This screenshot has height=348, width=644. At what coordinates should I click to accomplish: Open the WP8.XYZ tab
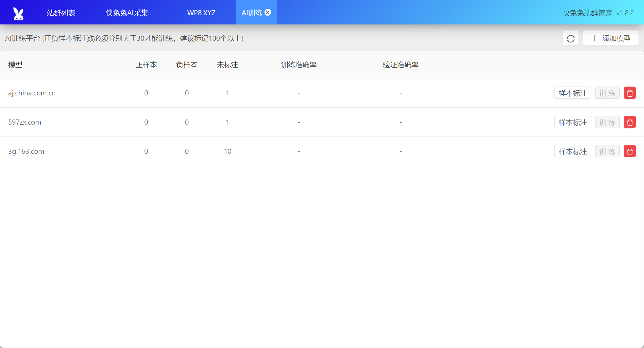point(201,13)
